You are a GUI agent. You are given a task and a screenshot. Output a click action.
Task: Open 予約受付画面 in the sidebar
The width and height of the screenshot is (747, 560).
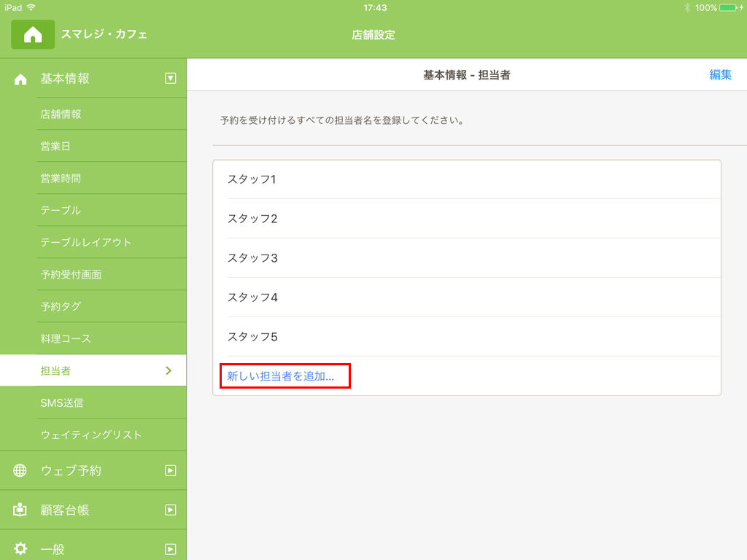click(112, 274)
